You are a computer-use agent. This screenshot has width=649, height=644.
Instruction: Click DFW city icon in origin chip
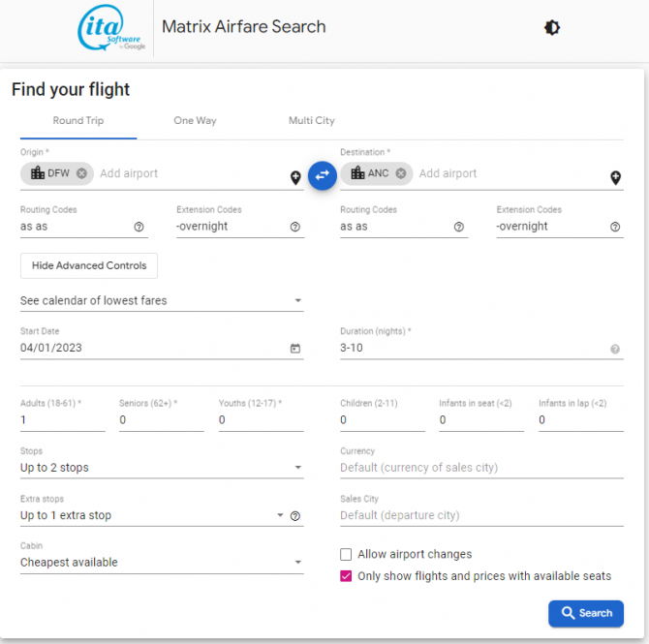coord(38,172)
